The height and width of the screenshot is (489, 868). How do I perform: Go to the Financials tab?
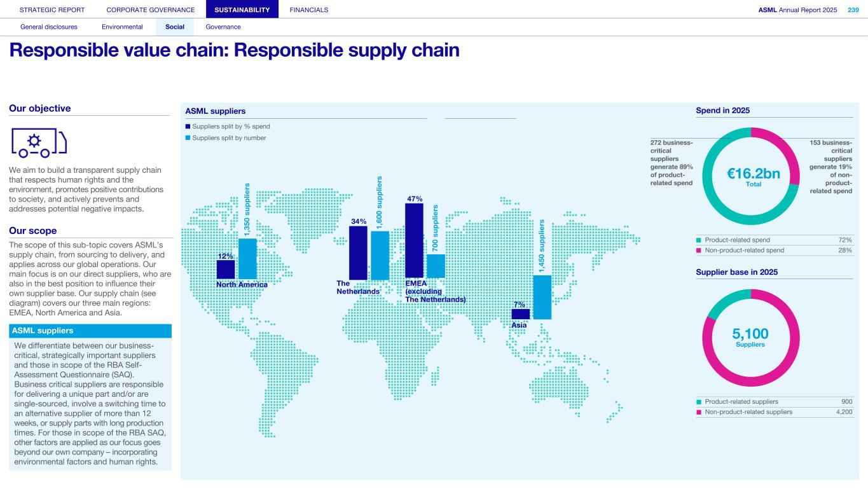tap(309, 10)
